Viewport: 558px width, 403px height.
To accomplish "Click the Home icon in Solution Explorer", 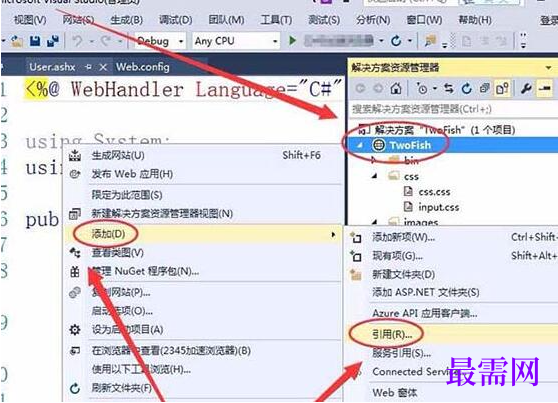I will 396,88.
